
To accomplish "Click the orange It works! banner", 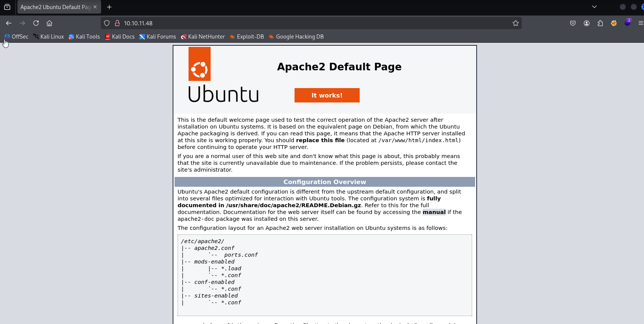I will [x=327, y=95].
